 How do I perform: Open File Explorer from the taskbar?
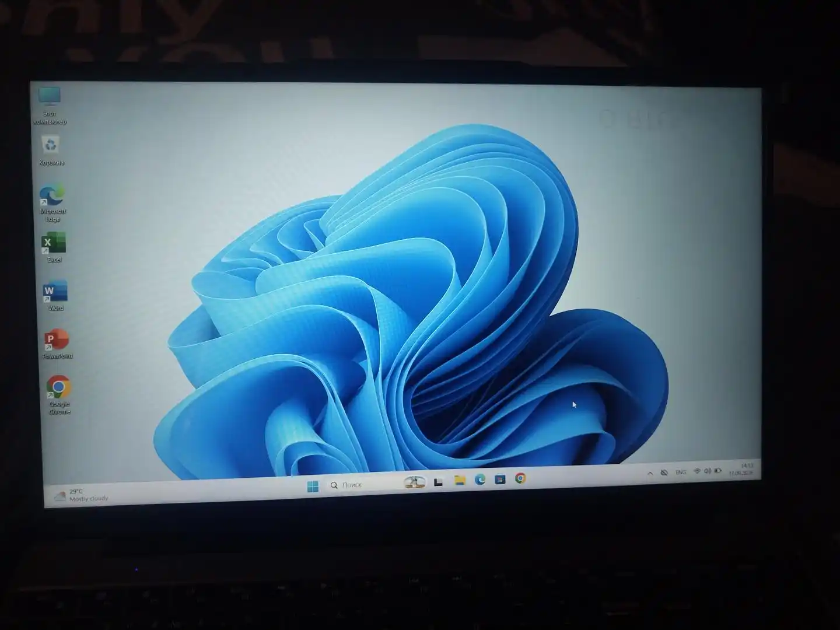[460, 480]
